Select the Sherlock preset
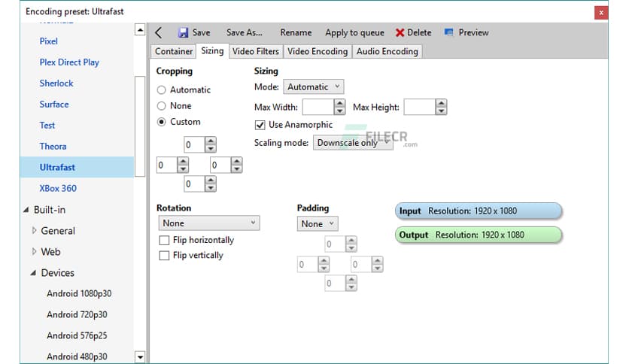Screen dimensions: 629x364 (56, 83)
